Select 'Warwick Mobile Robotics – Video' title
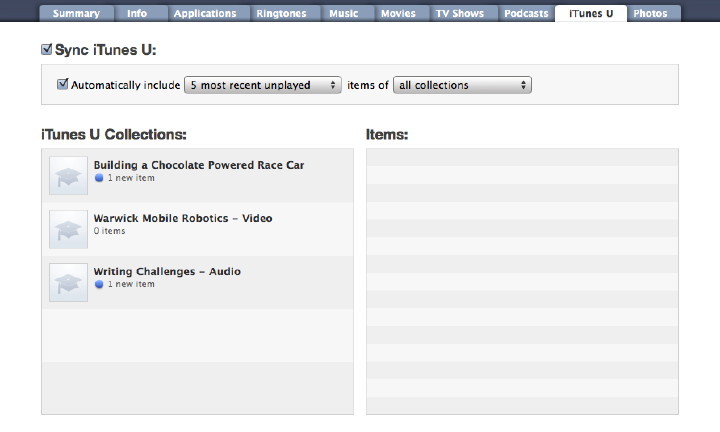 tap(183, 218)
